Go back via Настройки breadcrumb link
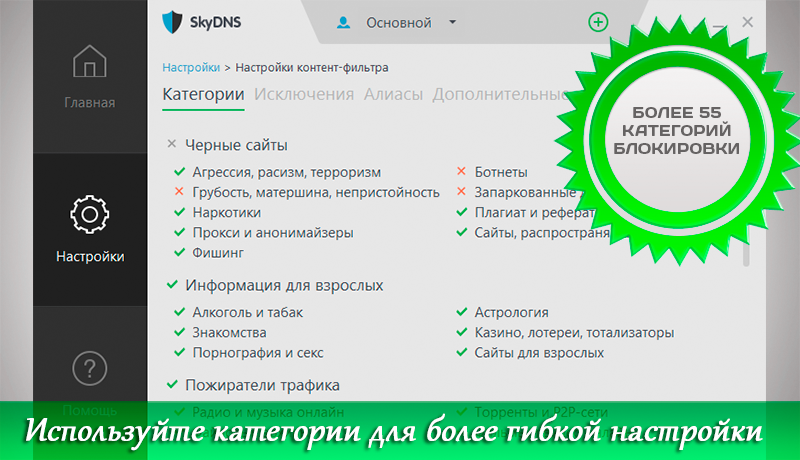This screenshot has width=800, height=460. click(x=191, y=67)
